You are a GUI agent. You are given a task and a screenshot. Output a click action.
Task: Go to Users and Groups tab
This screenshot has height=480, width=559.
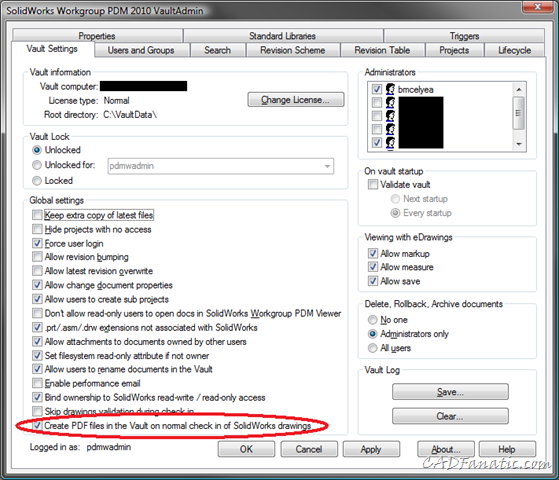pyautogui.click(x=141, y=50)
